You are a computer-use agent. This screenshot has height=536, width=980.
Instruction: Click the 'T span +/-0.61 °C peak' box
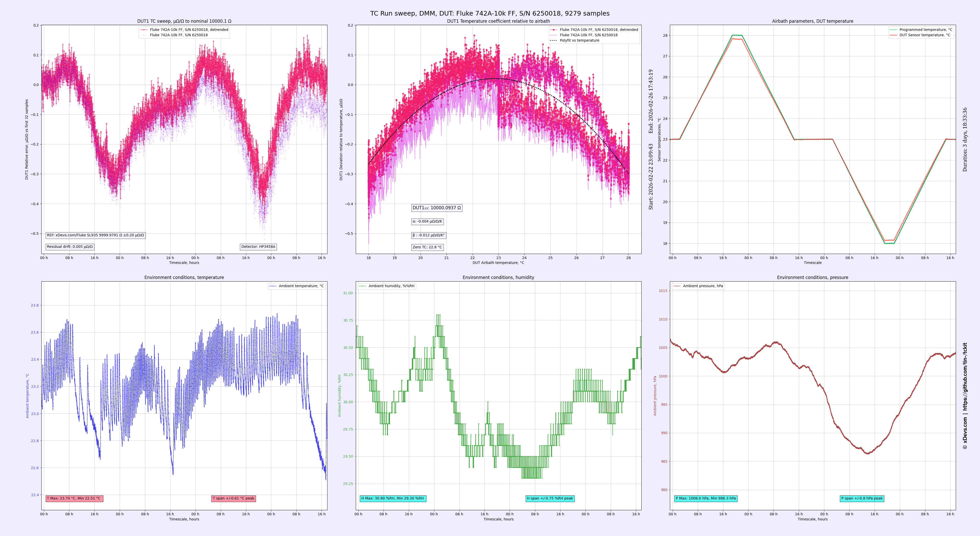coord(233,498)
